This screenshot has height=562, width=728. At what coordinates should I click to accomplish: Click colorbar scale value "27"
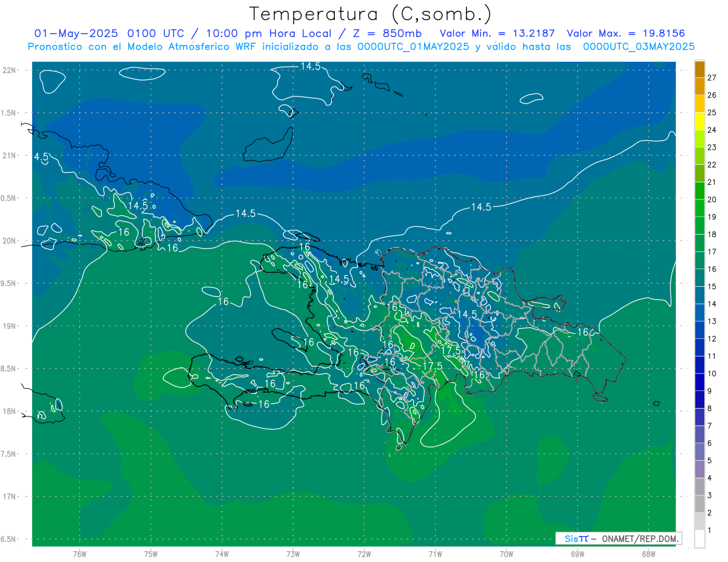[x=712, y=78]
